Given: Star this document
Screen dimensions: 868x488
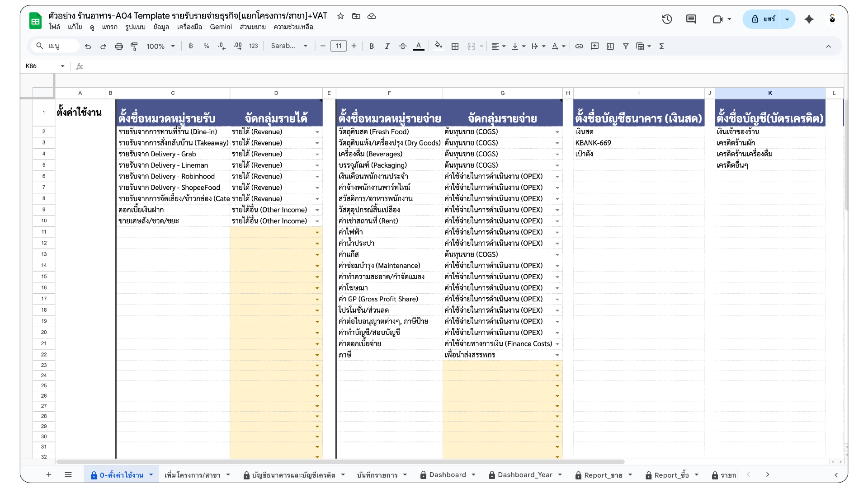Looking at the screenshot, I should [x=340, y=16].
